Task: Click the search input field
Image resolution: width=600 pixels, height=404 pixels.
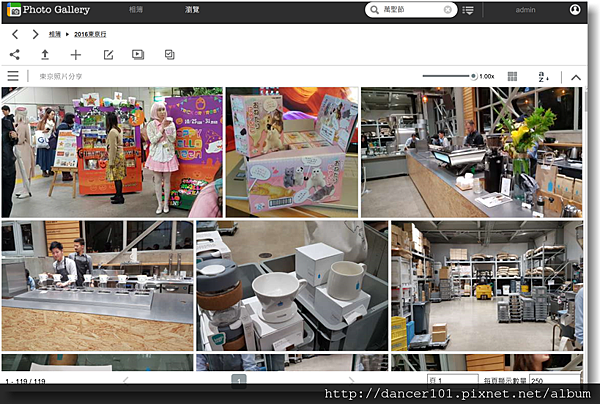Action: pos(412,10)
